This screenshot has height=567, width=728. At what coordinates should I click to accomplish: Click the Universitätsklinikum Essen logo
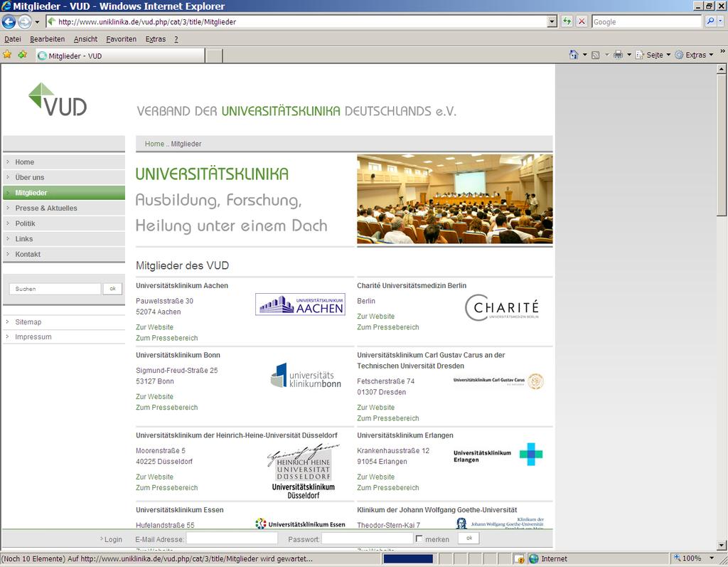point(301,524)
